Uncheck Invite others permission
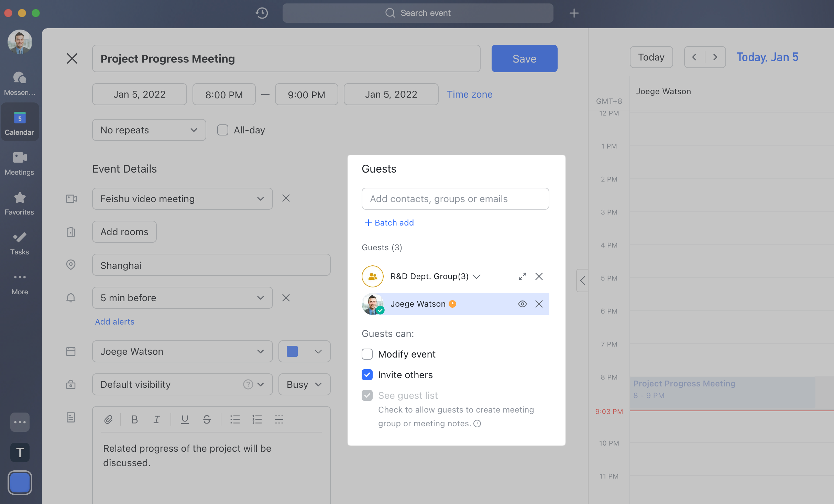The image size is (834, 504). pyautogui.click(x=367, y=375)
